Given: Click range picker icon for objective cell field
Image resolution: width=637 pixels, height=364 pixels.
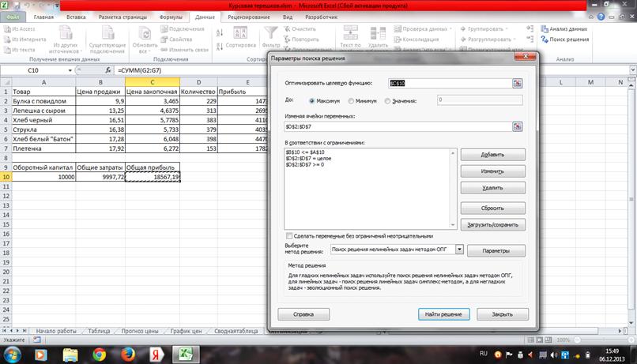Looking at the screenshot, I should coord(517,83).
